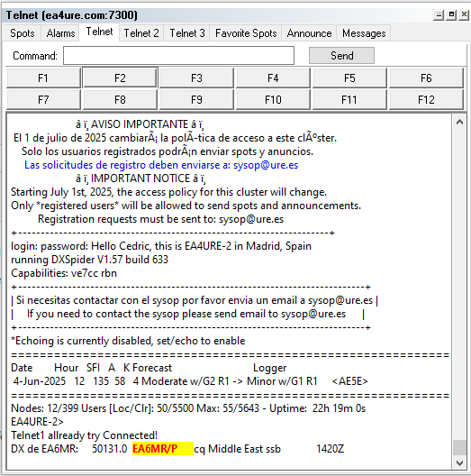Click the F6 macro button

pyautogui.click(x=426, y=78)
